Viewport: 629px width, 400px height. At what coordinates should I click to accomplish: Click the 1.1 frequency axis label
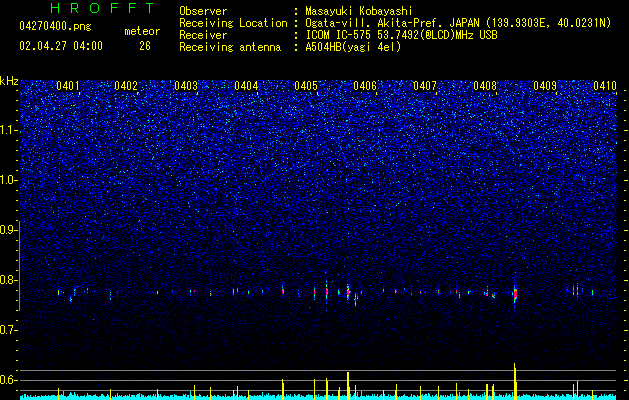tap(8, 130)
